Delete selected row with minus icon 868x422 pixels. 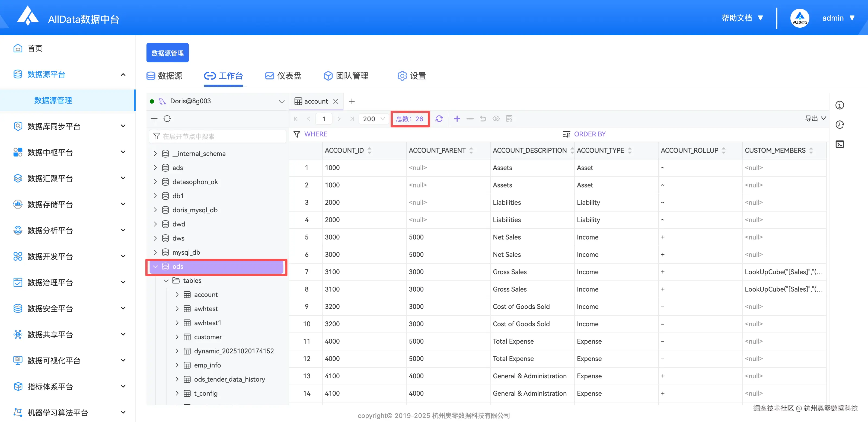pyautogui.click(x=470, y=119)
